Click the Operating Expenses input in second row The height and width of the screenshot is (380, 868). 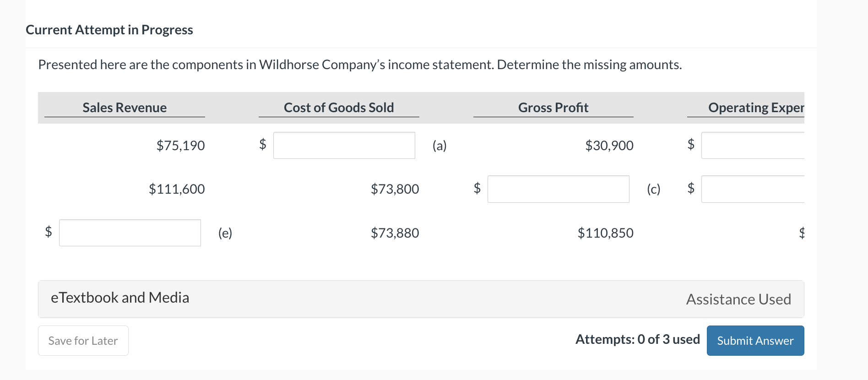point(753,189)
